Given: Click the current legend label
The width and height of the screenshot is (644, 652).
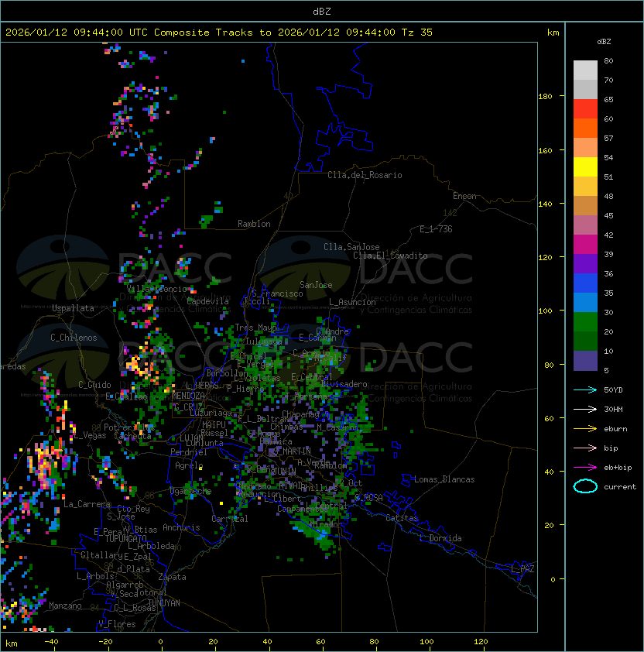Looking at the screenshot, I should click(620, 487).
